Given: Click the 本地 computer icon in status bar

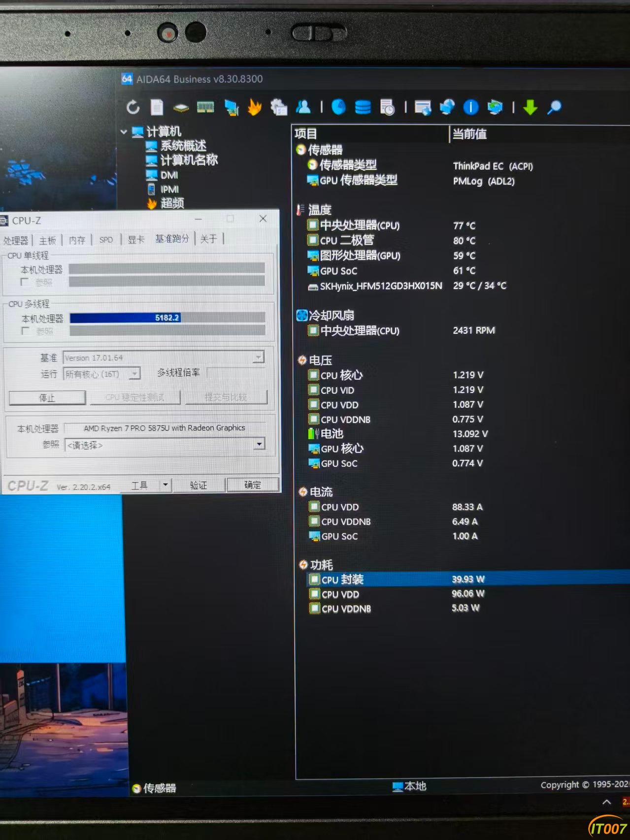Looking at the screenshot, I should pos(398,786).
